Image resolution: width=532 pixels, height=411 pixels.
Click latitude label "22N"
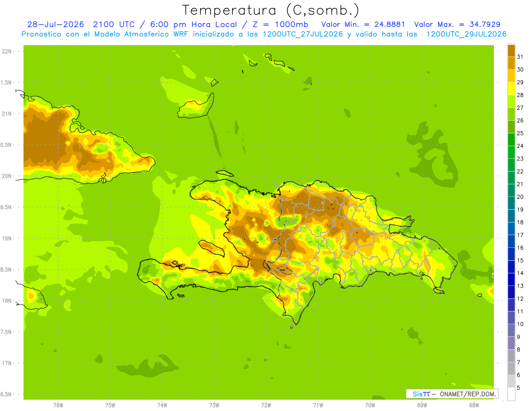[x=7, y=51]
